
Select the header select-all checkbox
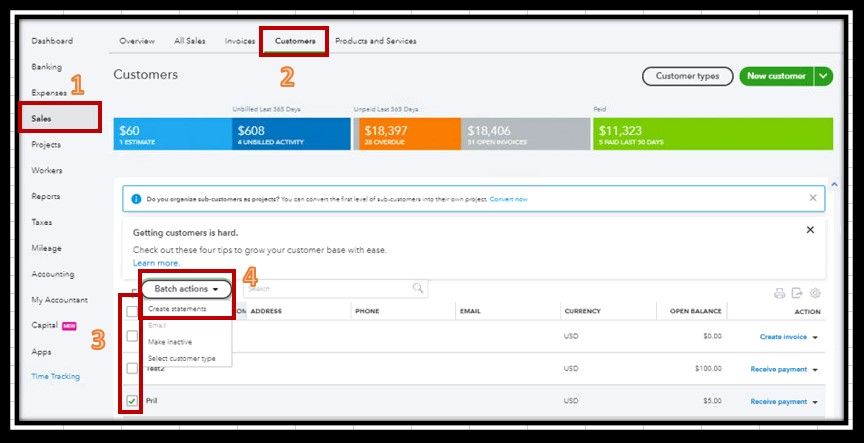click(132, 311)
